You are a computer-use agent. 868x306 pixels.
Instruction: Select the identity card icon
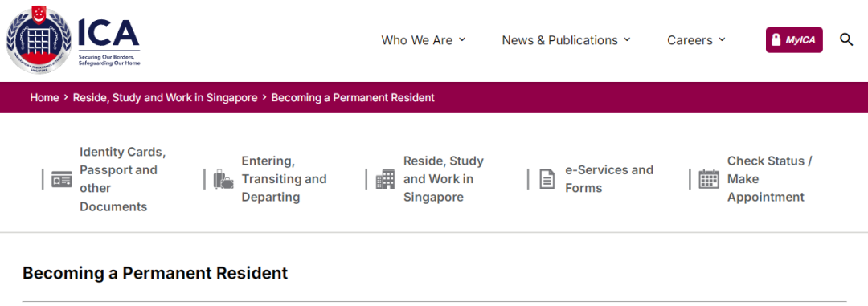[x=61, y=179]
